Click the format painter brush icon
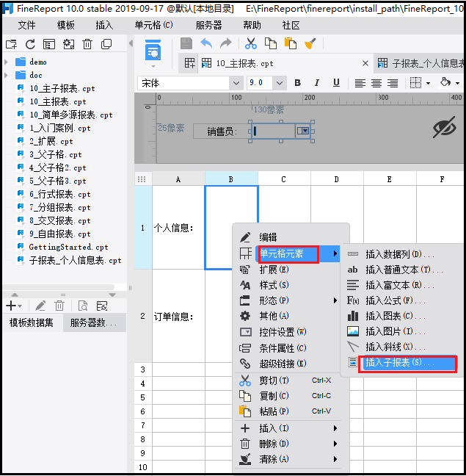Viewport: 466px width, 476px height. tap(310, 43)
